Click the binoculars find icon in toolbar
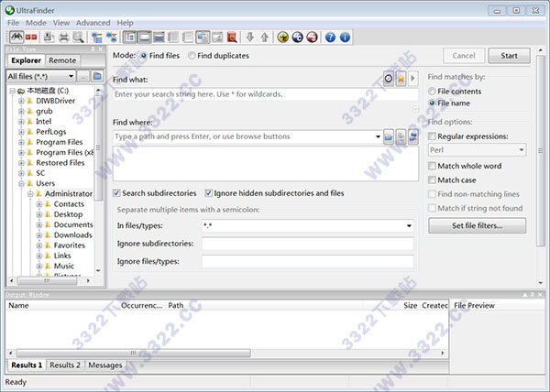The height and width of the screenshot is (392, 550). point(16,38)
